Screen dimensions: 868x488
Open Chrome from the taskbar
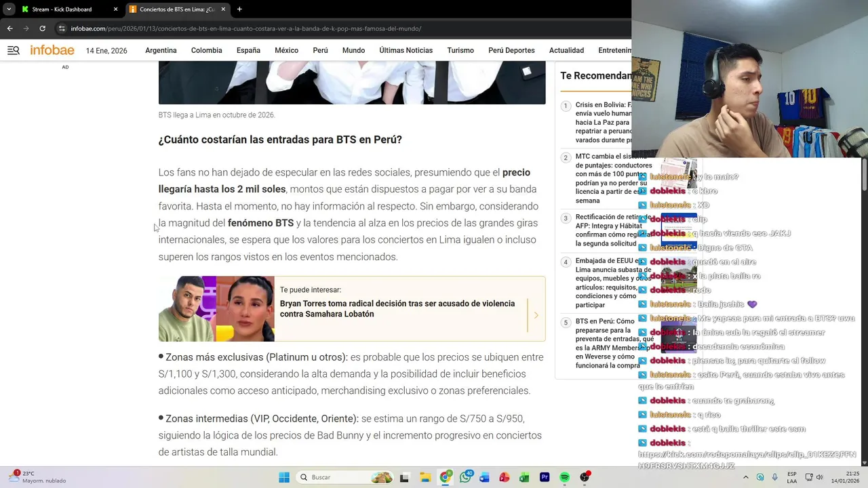[445, 477]
